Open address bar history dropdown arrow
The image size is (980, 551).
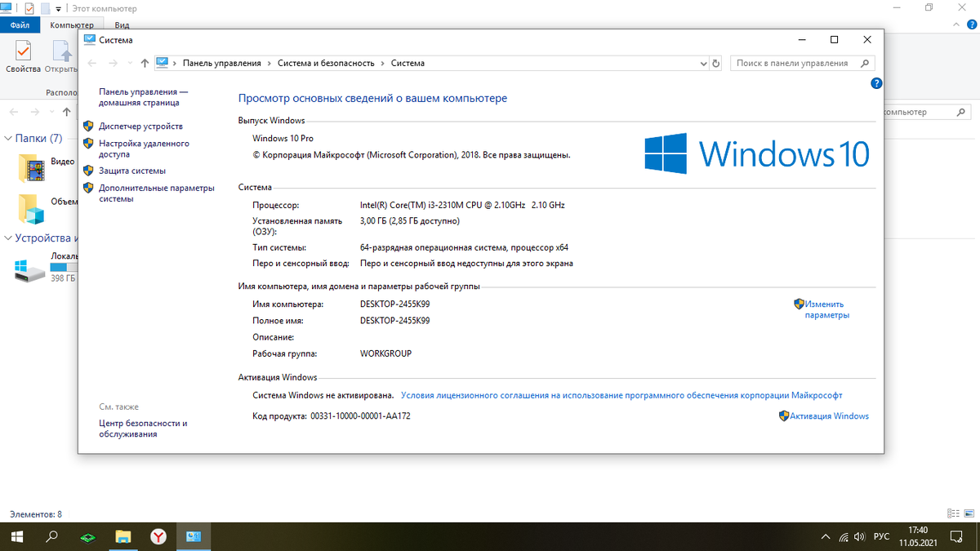pyautogui.click(x=703, y=63)
